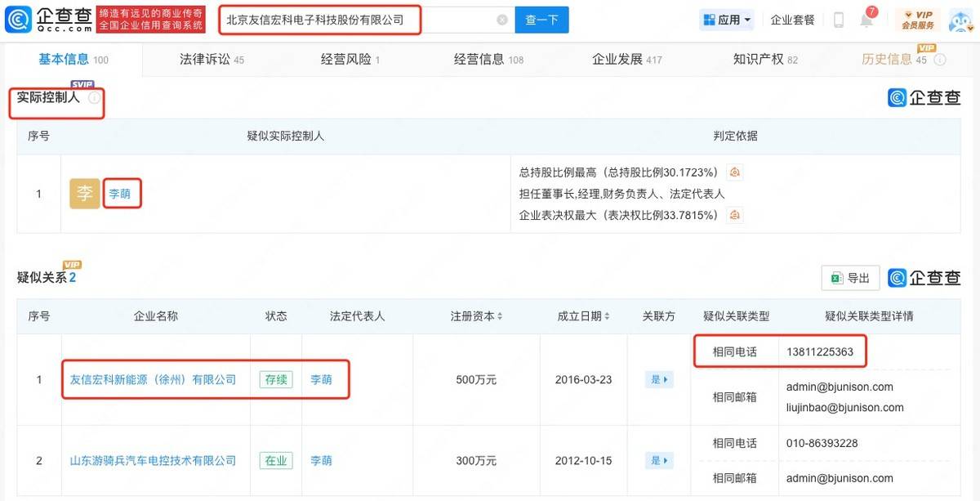The width and height of the screenshot is (980, 501).
Task: Open the 李 avatar tile of the controller
Action: (85, 194)
